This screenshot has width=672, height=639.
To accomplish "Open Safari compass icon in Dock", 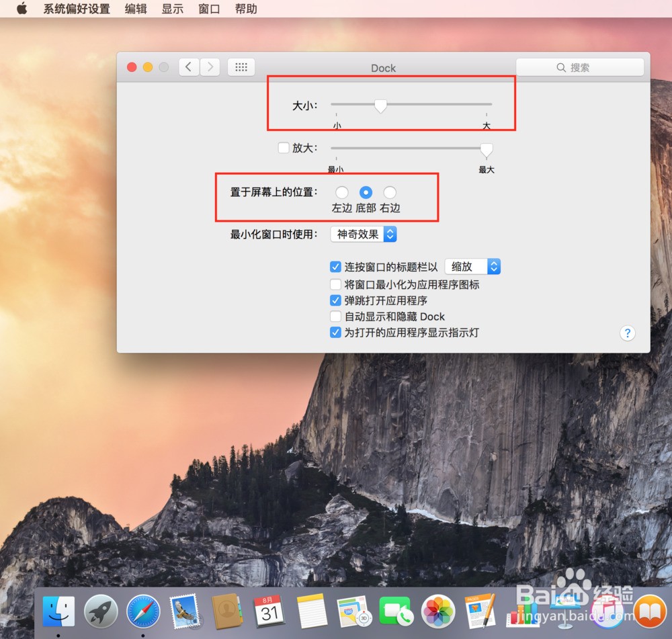I will (143, 611).
